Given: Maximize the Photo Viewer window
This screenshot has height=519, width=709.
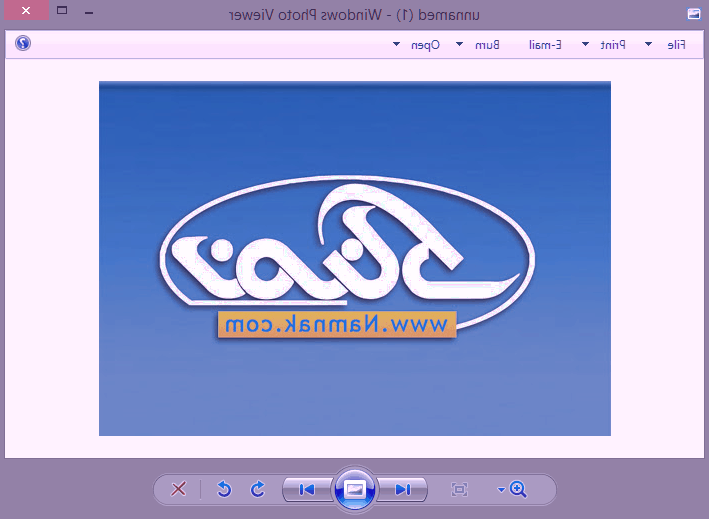Looking at the screenshot, I should tap(62, 10).
